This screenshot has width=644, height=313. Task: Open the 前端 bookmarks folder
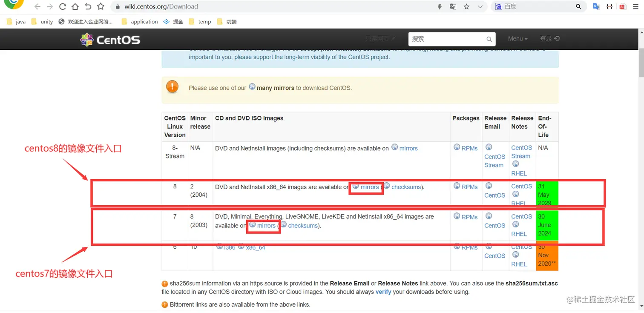coord(227,22)
